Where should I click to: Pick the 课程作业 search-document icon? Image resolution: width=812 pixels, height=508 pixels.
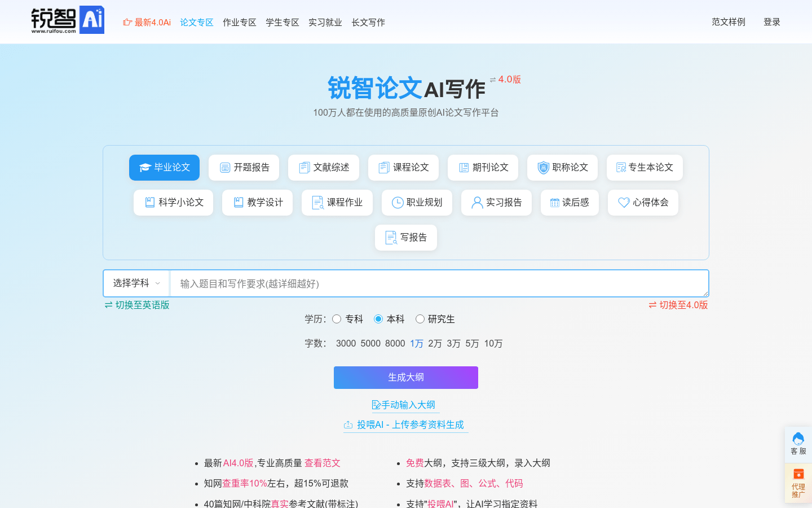coord(317,203)
